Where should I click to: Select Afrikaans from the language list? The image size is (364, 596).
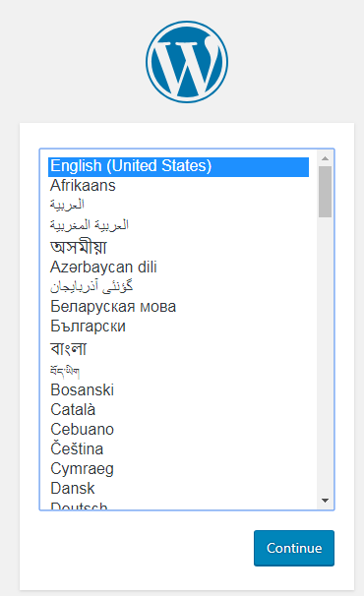coord(178,186)
